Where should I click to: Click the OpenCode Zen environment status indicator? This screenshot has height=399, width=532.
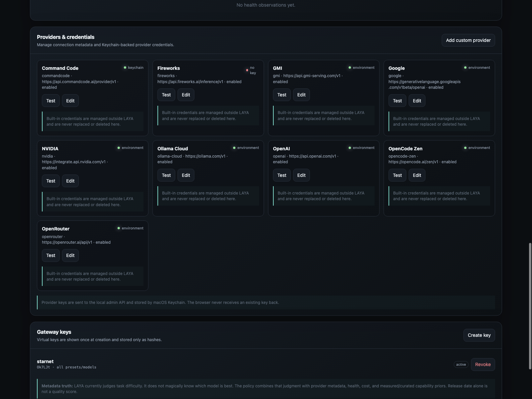click(477, 148)
